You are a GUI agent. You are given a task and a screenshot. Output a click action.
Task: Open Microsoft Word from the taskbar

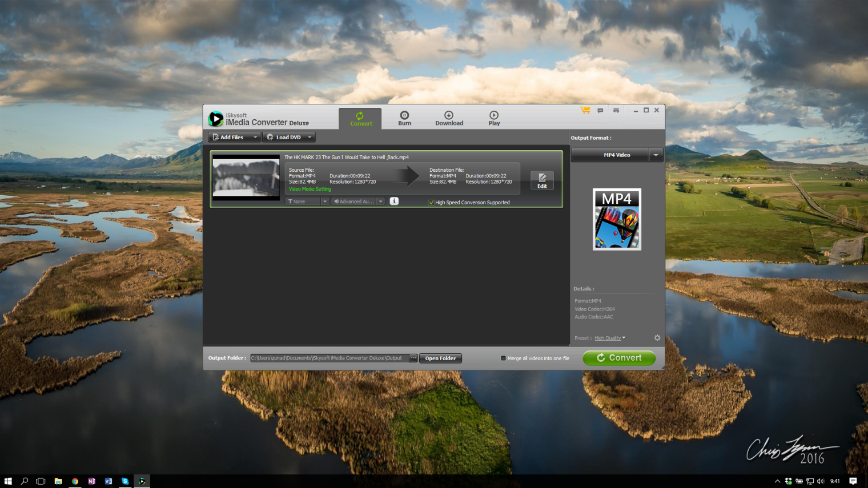pos(108,481)
